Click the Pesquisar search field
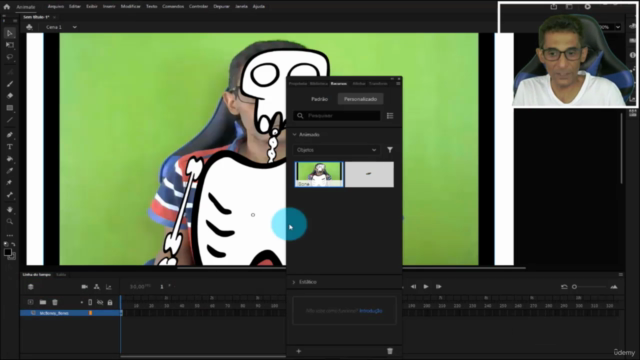640x360 pixels. pyautogui.click(x=337, y=116)
